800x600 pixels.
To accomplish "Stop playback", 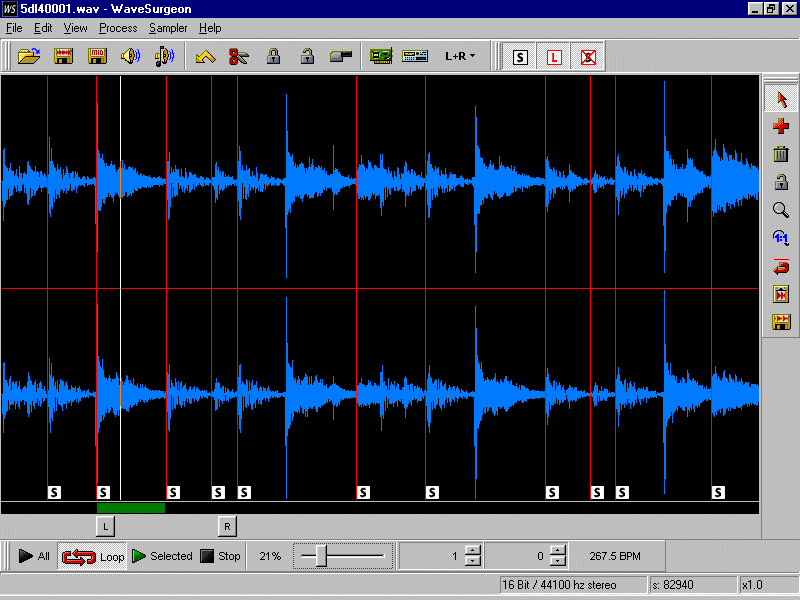I will pyautogui.click(x=220, y=556).
